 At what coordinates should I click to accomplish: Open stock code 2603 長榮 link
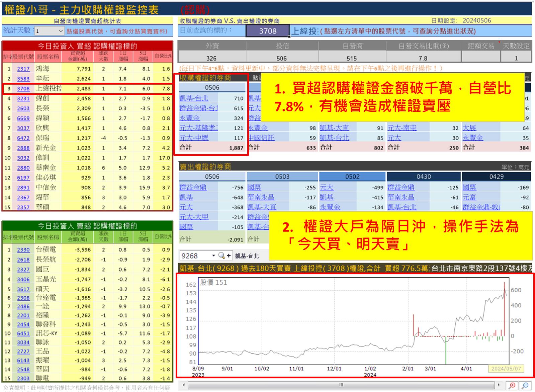[x=23, y=108]
